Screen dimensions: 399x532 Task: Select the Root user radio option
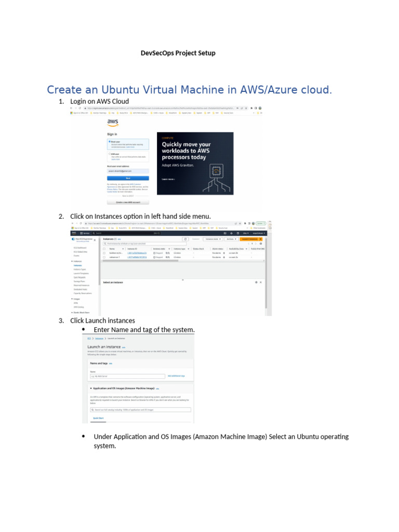pyautogui.click(x=110, y=141)
